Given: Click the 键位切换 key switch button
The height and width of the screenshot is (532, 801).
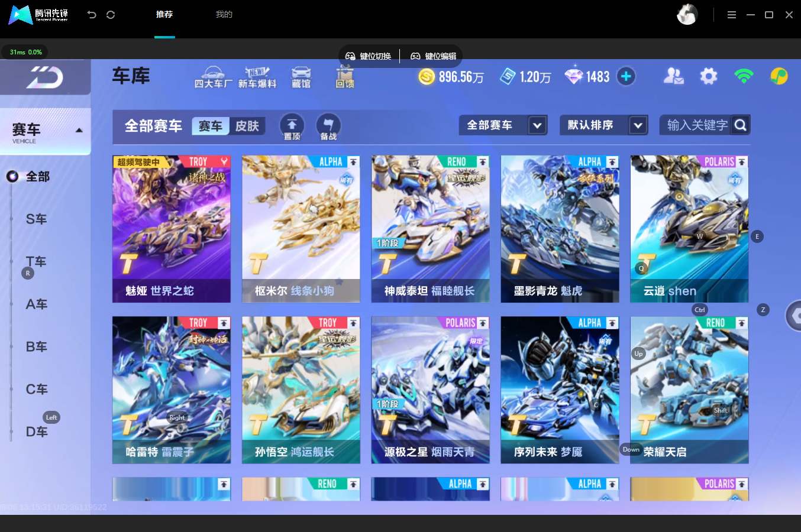Looking at the screenshot, I should tap(368, 56).
